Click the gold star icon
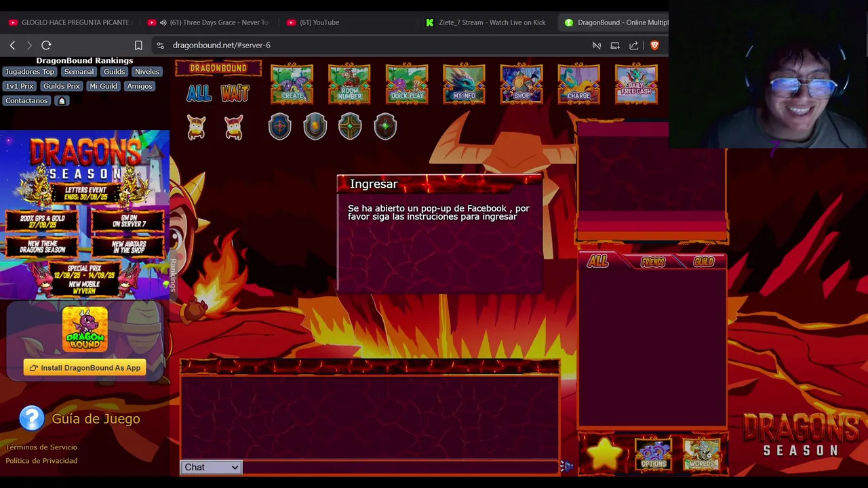The width and height of the screenshot is (868, 488). 604,453
